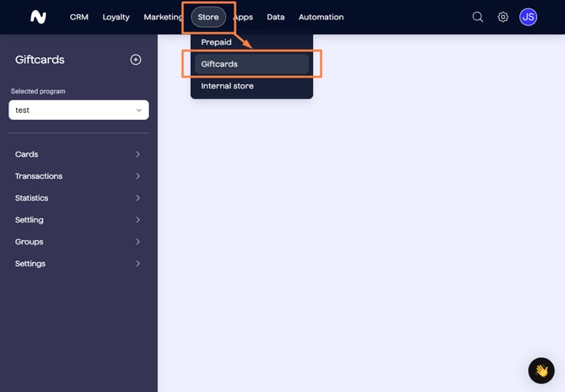Expand the Cards sidebar section
Image resolution: width=565 pixels, height=392 pixels.
tap(78, 154)
